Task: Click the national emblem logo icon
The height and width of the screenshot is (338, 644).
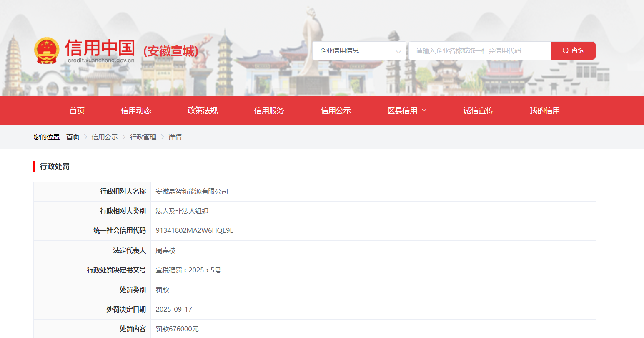Action: (47, 50)
